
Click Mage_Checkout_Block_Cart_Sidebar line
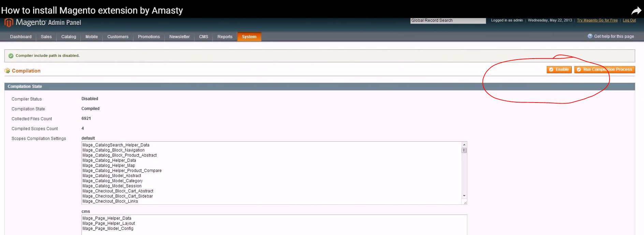click(118, 196)
